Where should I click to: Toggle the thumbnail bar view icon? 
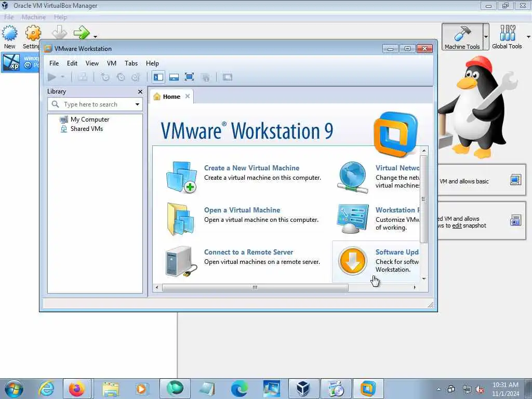(x=174, y=77)
